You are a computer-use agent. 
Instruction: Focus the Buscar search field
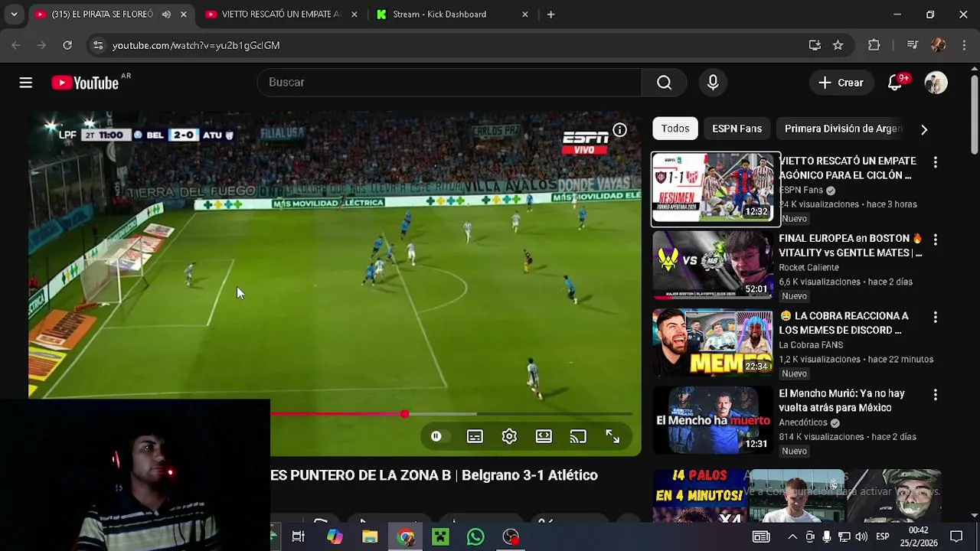click(449, 83)
